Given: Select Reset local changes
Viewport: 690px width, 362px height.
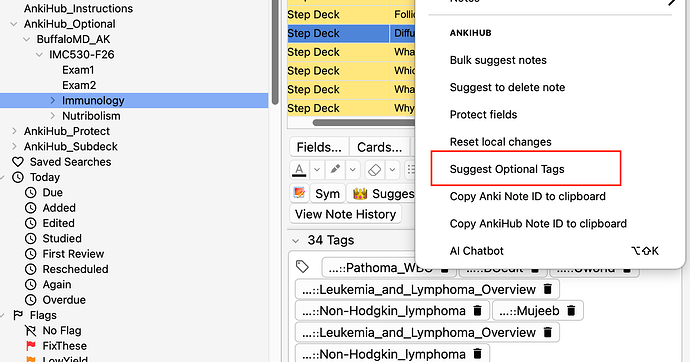Looking at the screenshot, I should coord(500,142).
